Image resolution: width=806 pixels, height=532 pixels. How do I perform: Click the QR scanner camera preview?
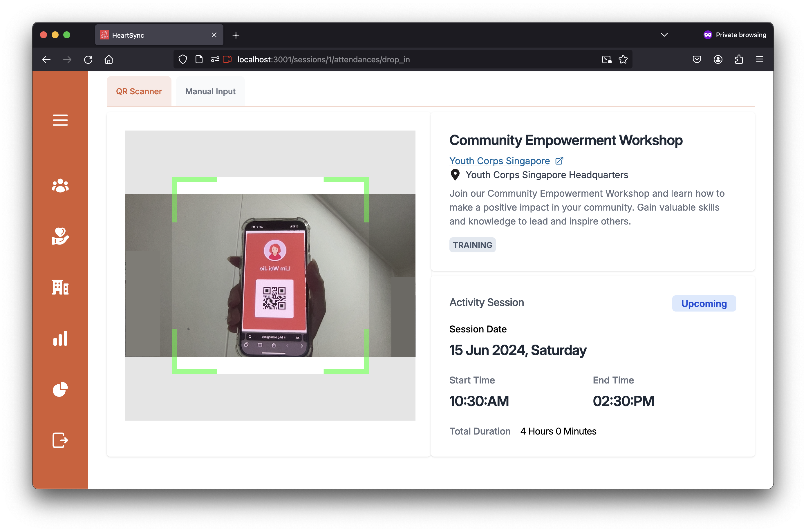point(270,275)
